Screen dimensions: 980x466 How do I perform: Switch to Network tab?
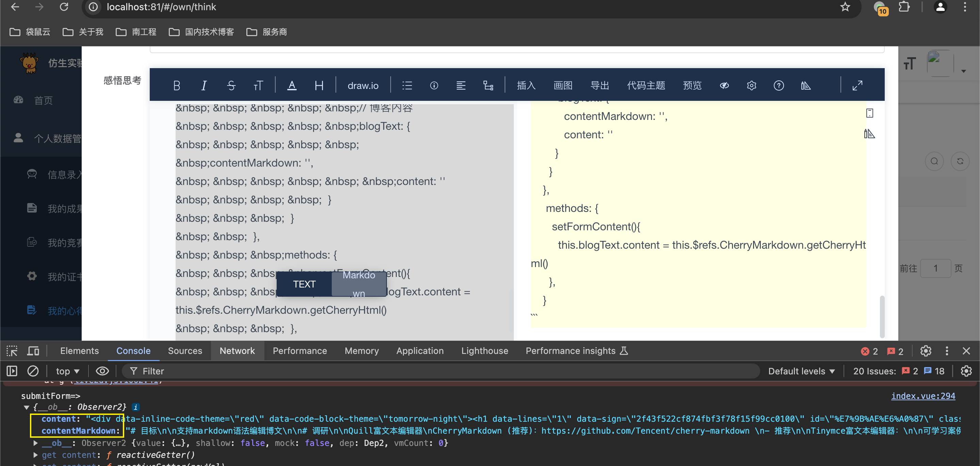[237, 351]
